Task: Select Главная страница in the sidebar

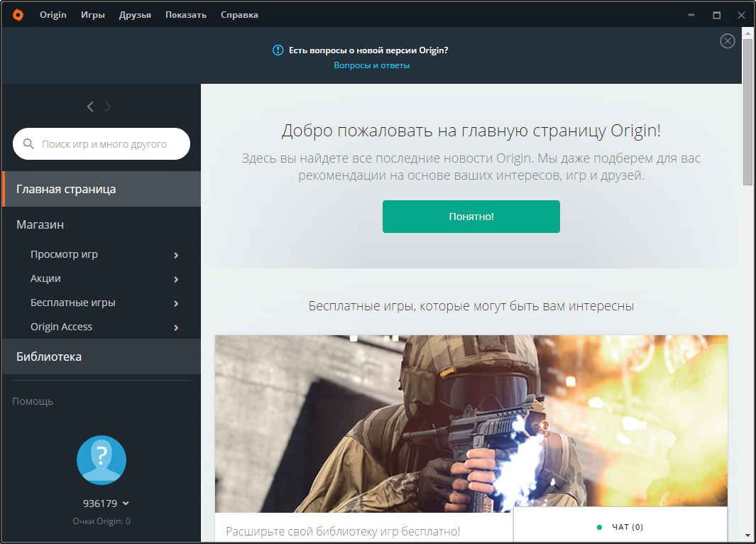Action: tap(102, 189)
